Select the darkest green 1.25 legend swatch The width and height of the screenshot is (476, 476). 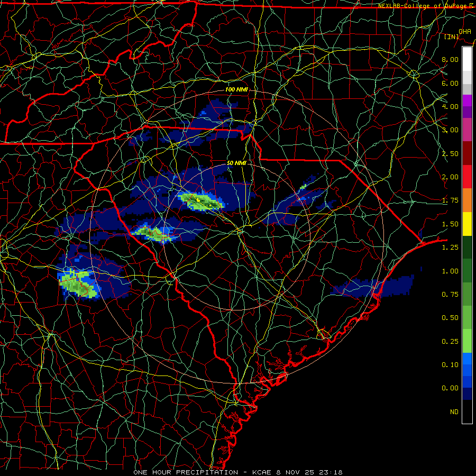click(467, 247)
